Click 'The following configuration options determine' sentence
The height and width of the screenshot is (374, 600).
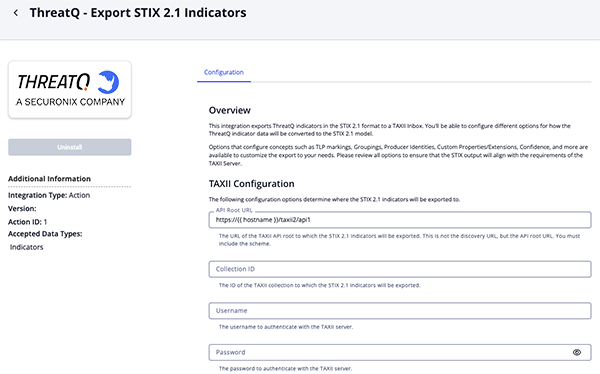tap(334, 199)
